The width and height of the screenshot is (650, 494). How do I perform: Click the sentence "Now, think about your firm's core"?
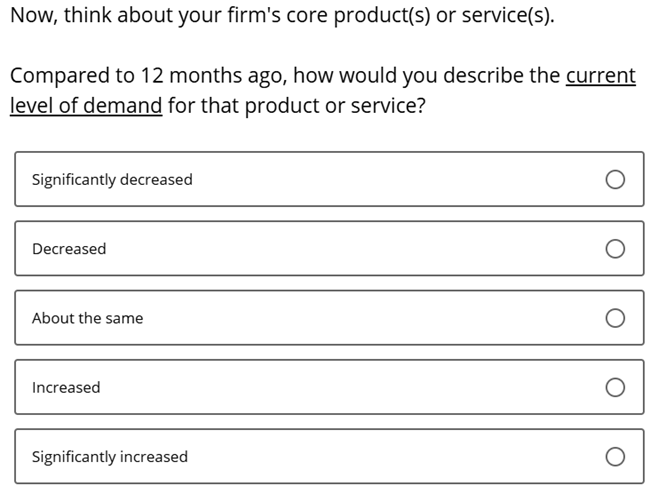(169, 15)
